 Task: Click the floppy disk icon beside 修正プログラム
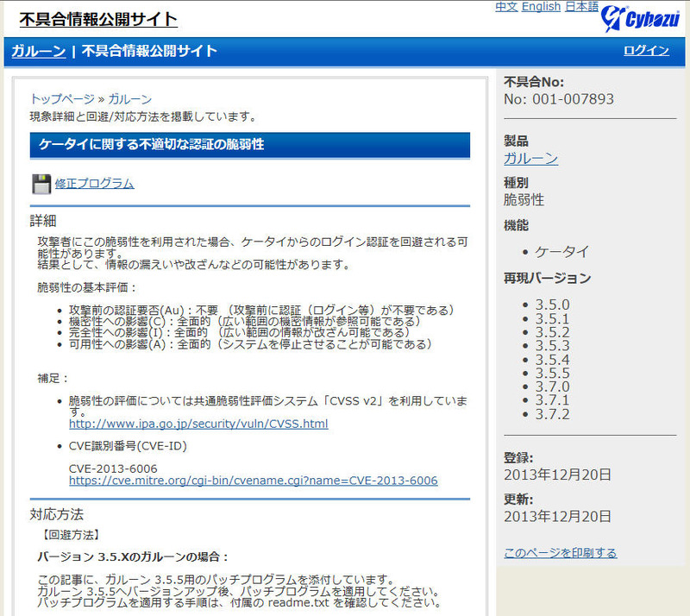[x=41, y=184]
